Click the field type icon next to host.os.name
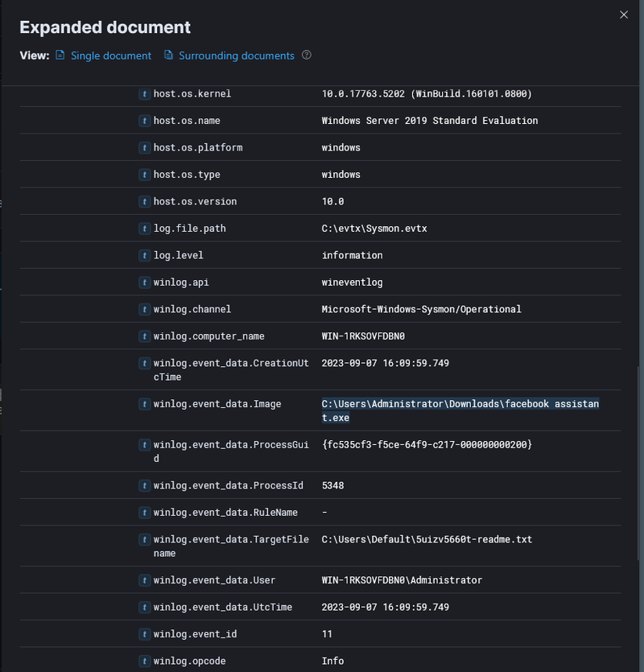Image resolution: width=644 pixels, height=672 pixels. pyautogui.click(x=144, y=120)
